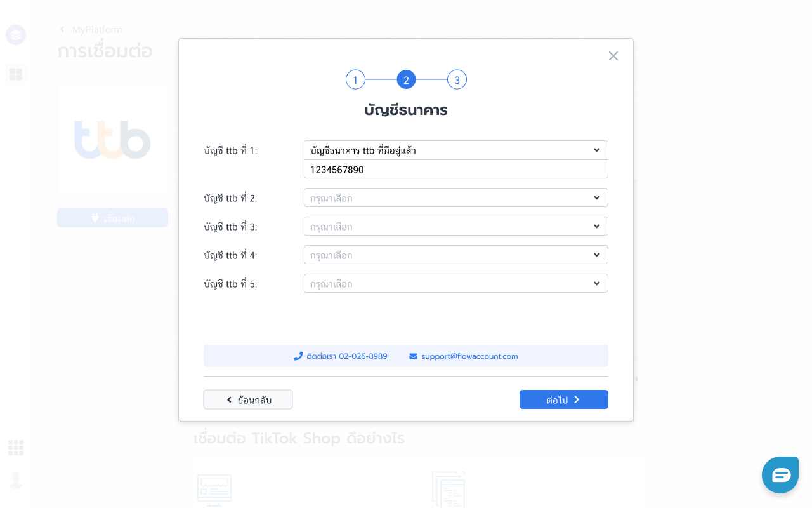Open the user profile icon

point(16,480)
